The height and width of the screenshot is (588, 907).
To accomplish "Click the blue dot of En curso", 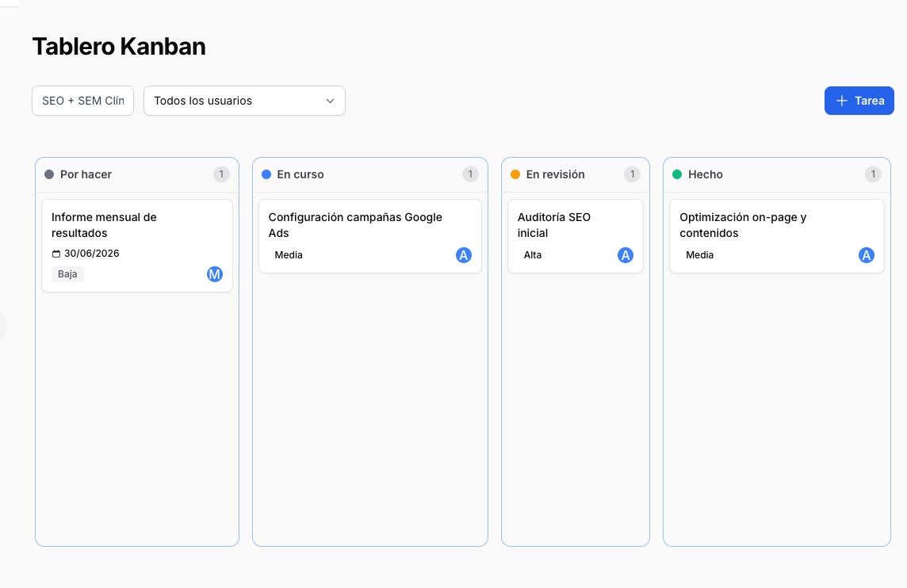I will 266,174.
